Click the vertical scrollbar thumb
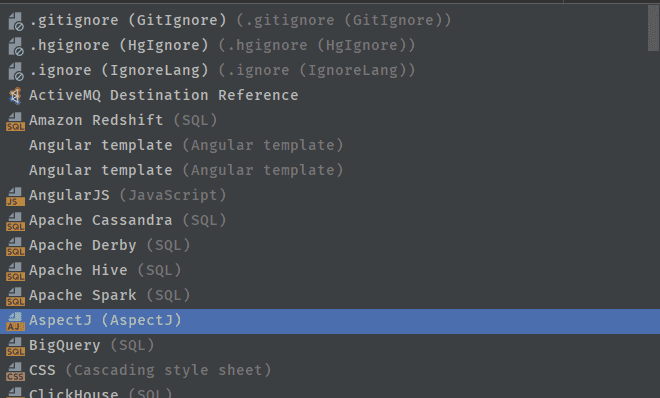Image resolution: width=660 pixels, height=398 pixels. point(653,28)
